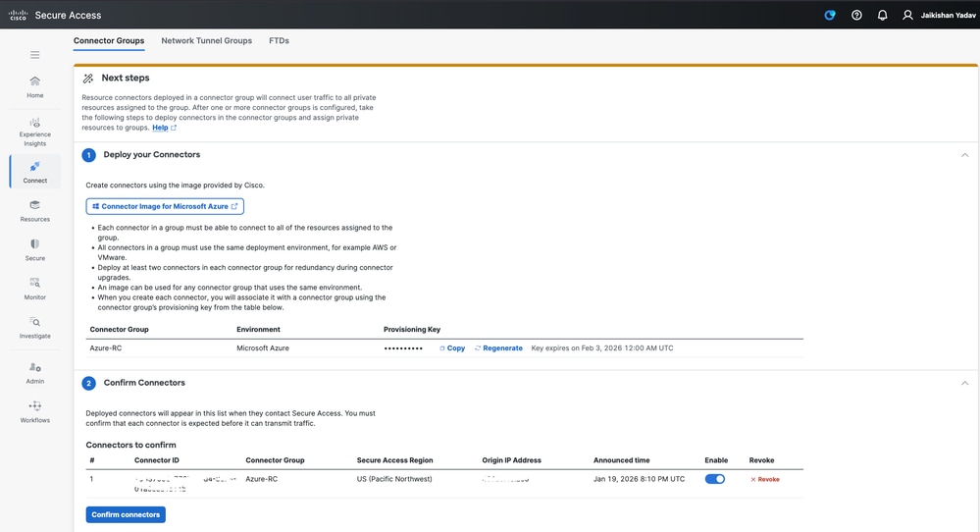Collapse Deploy your Connectors section

pos(964,154)
